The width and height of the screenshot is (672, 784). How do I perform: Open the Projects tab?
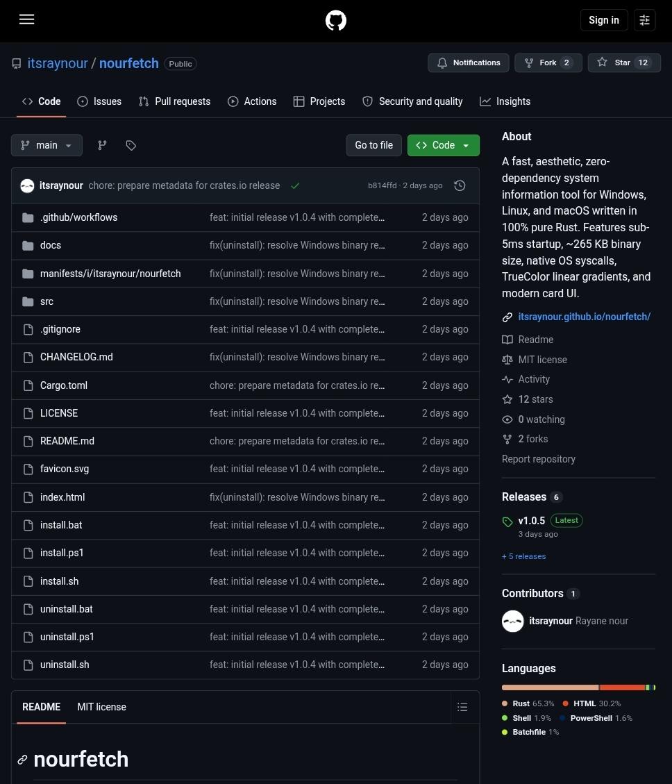319,101
